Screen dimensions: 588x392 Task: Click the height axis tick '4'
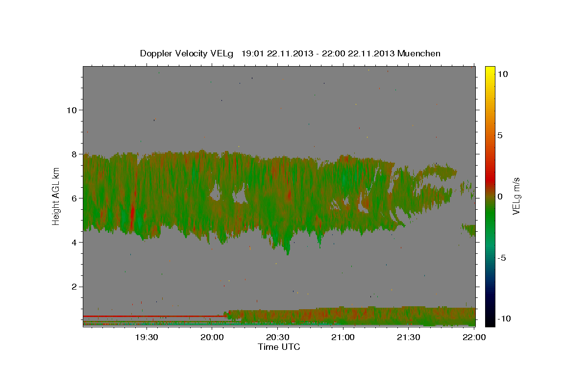pos(74,242)
